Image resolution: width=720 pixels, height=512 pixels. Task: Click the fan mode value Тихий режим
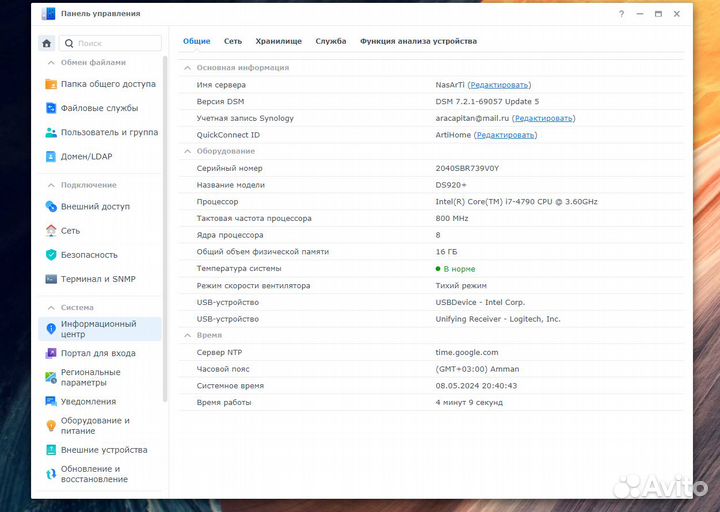click(x=461, y=286)
